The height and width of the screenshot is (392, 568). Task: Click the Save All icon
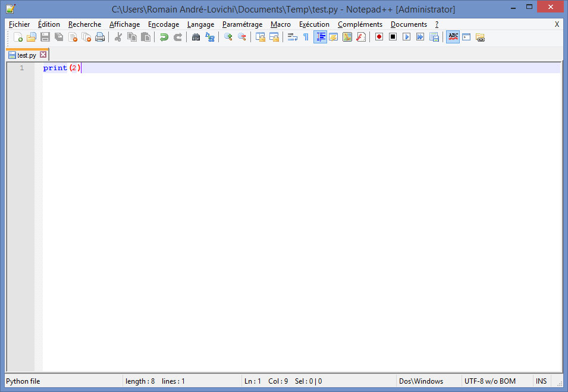(x=59, y=37)
